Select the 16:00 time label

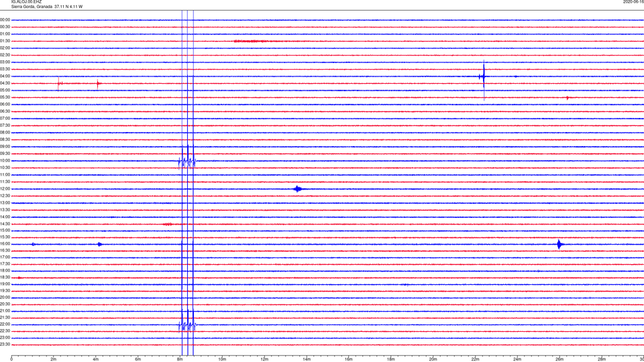tap(5, 244)
